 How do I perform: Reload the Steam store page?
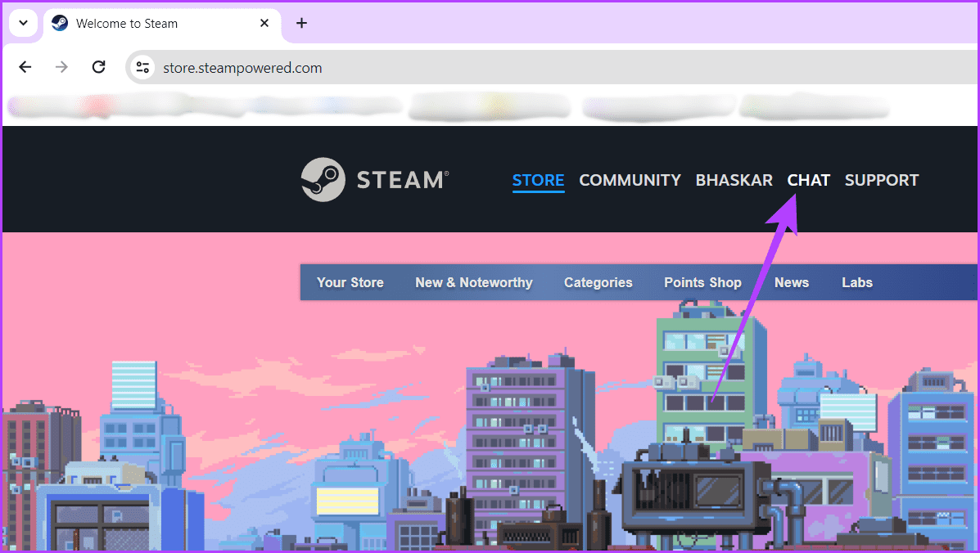[x=98, y=67]
